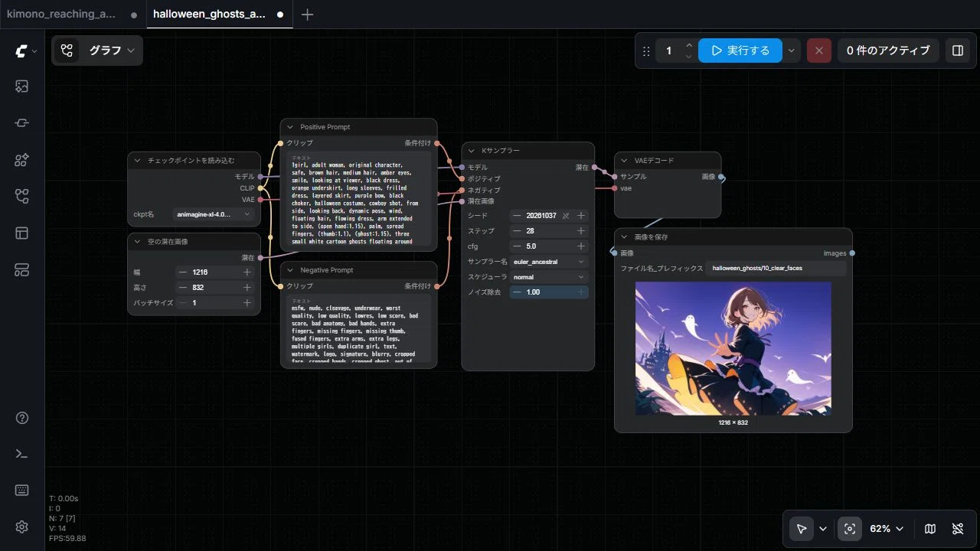
Task: Open the サンプラー名 euler_ancestral dropdown
Action: (549, 262)
